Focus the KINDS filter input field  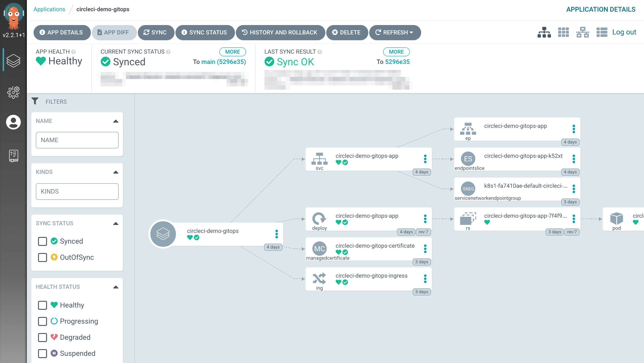click(x=77, y=192)
